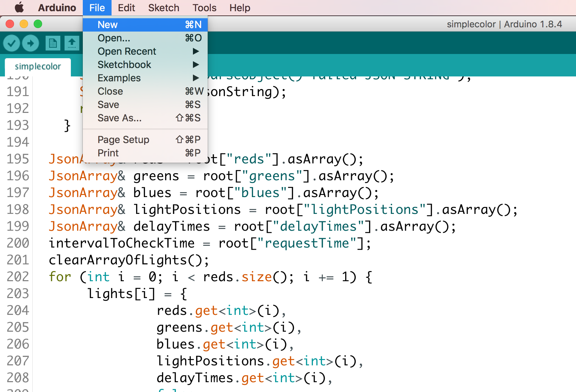Expand the Sketchbook submenu
The image size is (576, 392).
tap(145, 65)
